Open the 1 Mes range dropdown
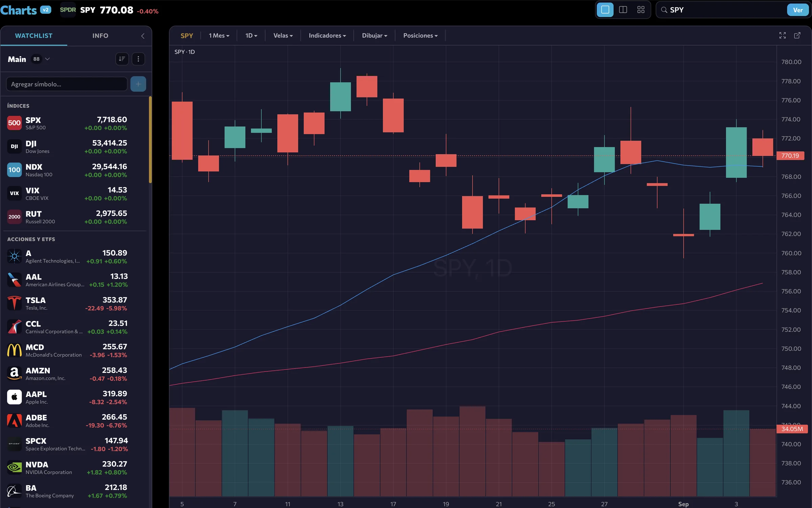This screenshot has width=812, height=508. pyautogui.click(x=219, y=36)
